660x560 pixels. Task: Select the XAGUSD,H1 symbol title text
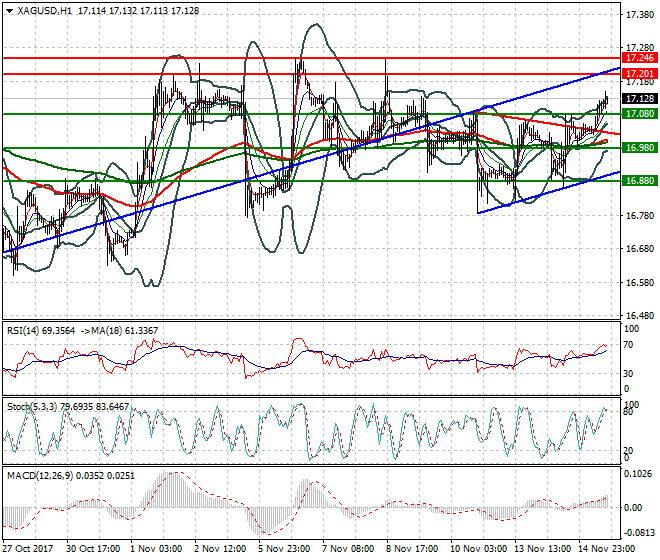tap(44, 11)
